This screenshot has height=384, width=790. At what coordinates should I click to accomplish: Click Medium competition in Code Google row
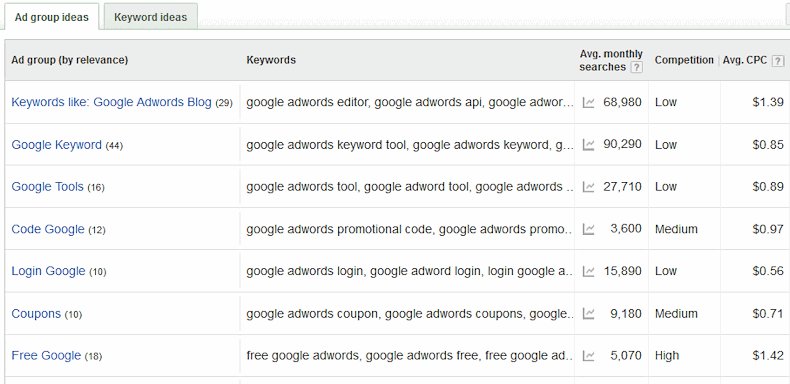676,229
